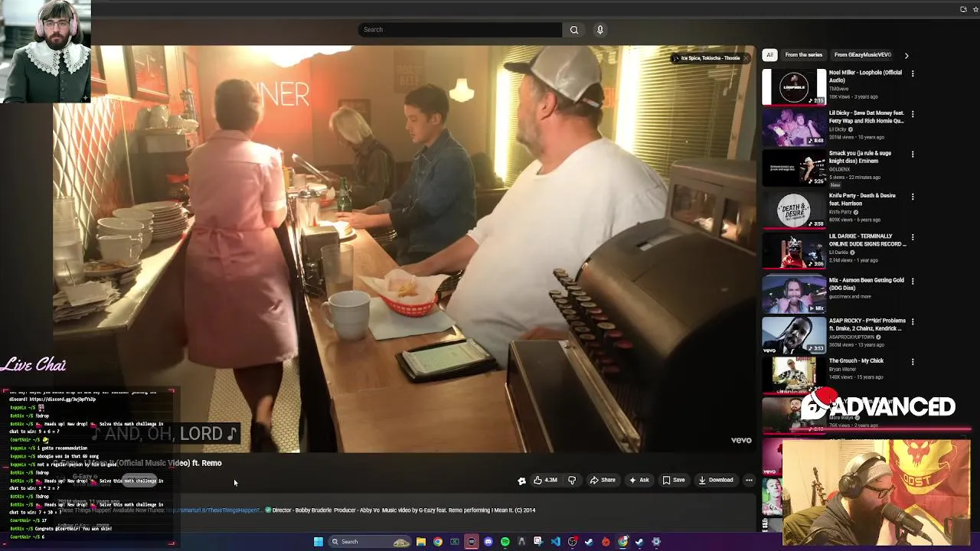The height and width of the screenshot is (551, 980).
Task: Open Lil Dicky Save Dat Money thumbnail
Action: (x=794, y=127)
